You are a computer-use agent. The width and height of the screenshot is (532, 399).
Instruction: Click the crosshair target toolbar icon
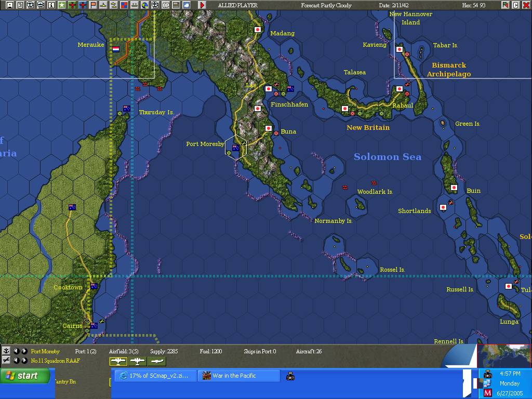pyautogui.click(x=155, y=5)
